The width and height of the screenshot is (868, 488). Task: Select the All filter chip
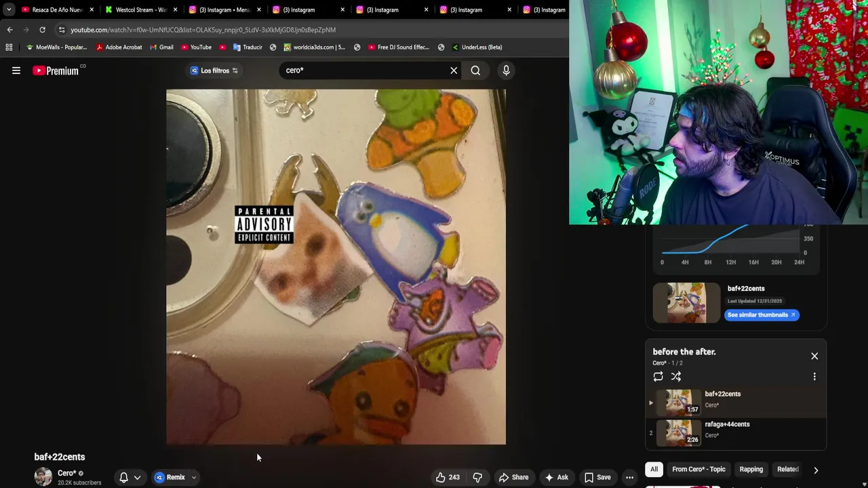click(654, 469)
